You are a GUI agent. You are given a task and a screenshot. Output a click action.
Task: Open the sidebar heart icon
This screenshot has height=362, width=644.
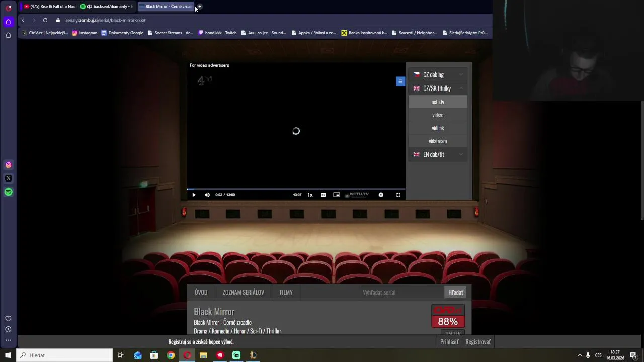(8, 318)
